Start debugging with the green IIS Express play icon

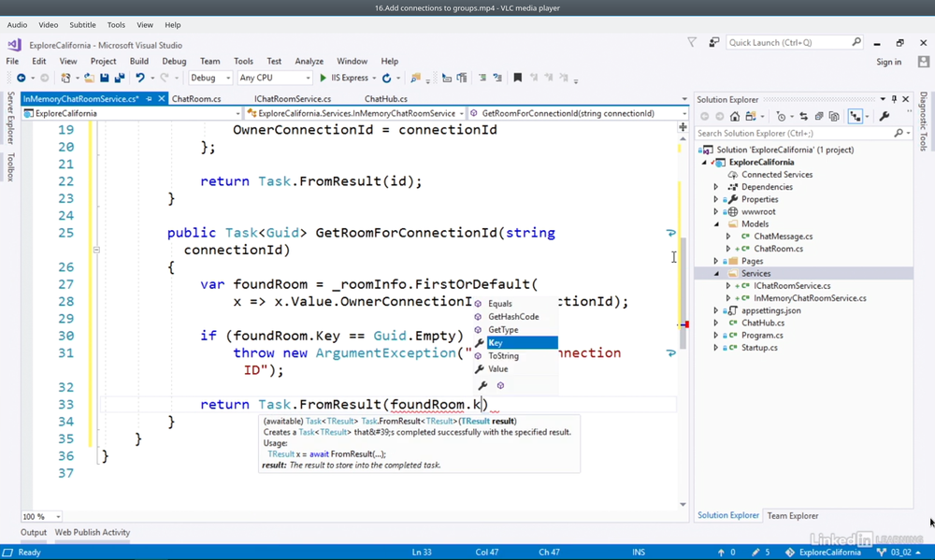tap(324, 79)
